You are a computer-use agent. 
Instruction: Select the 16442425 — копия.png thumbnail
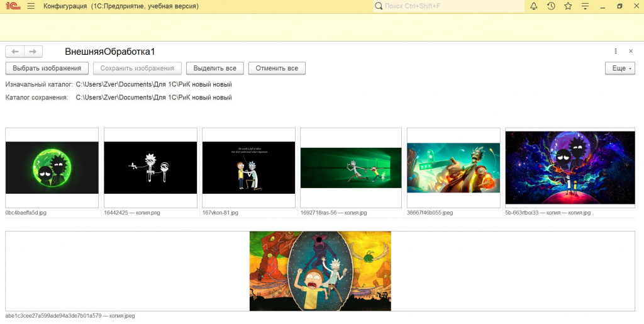click(150, 167)
